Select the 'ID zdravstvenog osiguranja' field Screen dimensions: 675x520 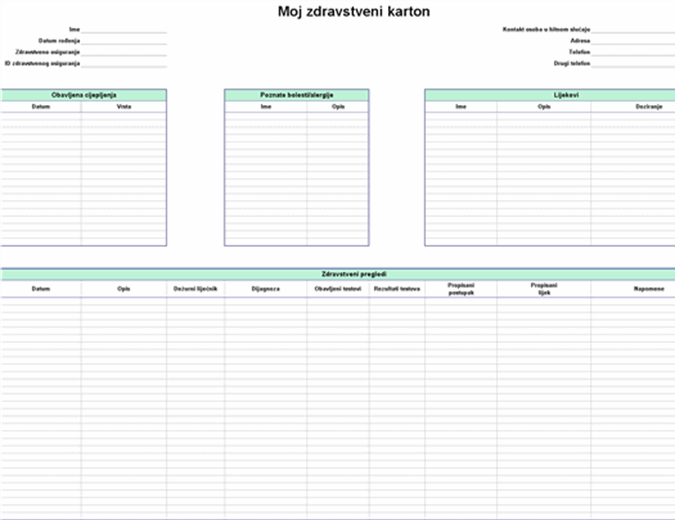point(124,63)
